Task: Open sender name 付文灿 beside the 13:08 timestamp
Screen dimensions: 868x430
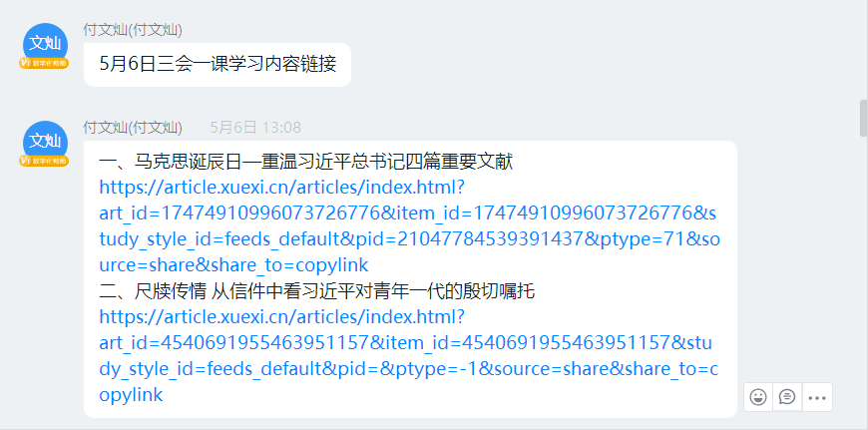Action: coord(132,127)
